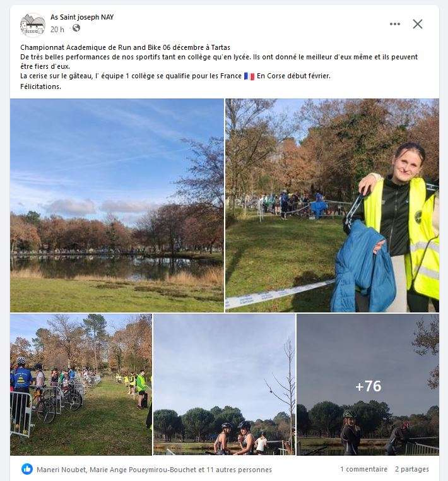Open As Saint joseph NAY profile picture
This screenshot has width=448, height=481.
pyautogui.click(x=33, y=24)
